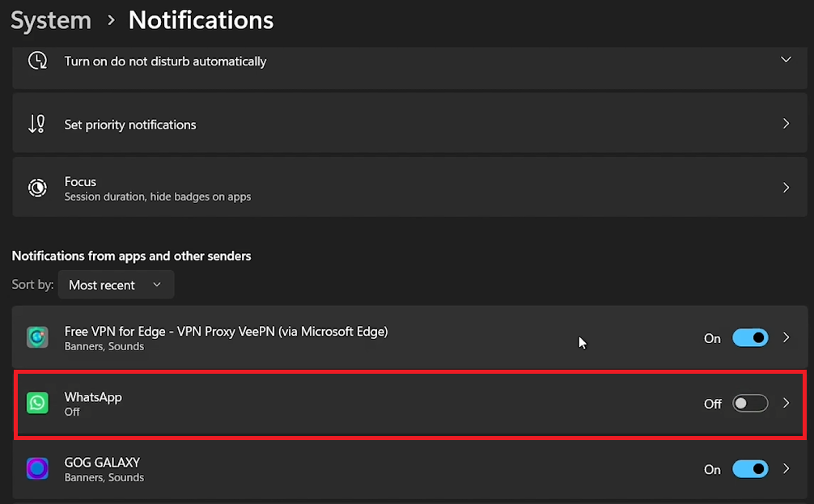Enable WhatsApp notifications toggle
The height and width of the screenshot is (504, 814).
pyautogui.click(x=750, y=404)
